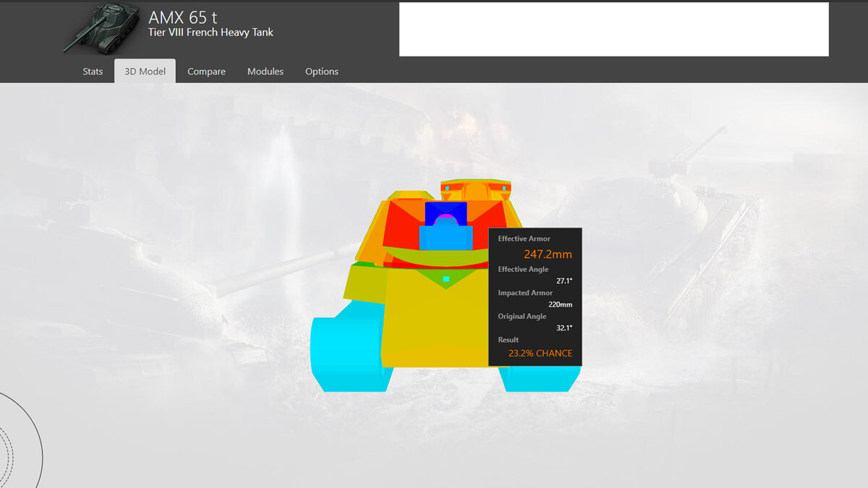Click the orange commander cupola on turret
This screenshot has height=488, width=868.
[477, 190]
